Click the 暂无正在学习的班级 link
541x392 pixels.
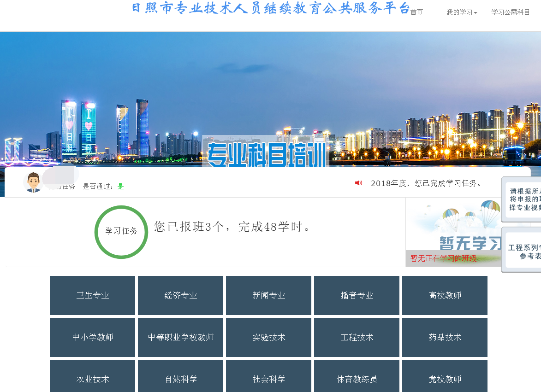tap(443, 258)
